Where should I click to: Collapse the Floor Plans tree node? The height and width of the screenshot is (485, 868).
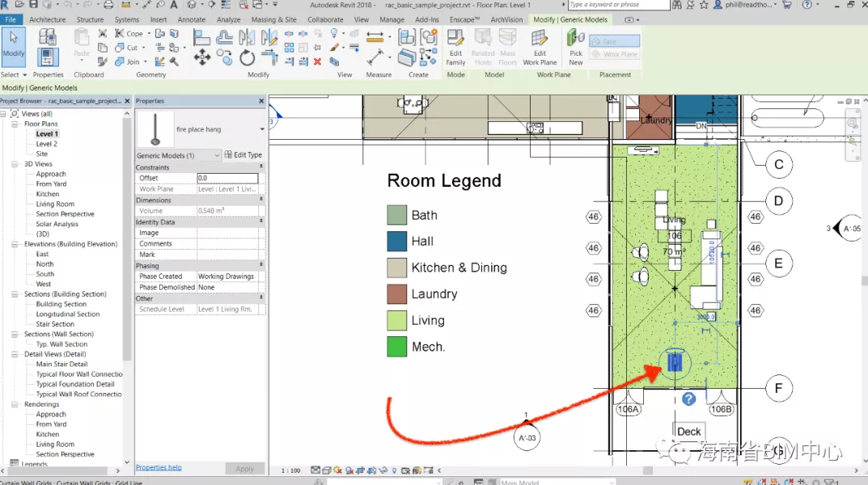tap(15, 124)
